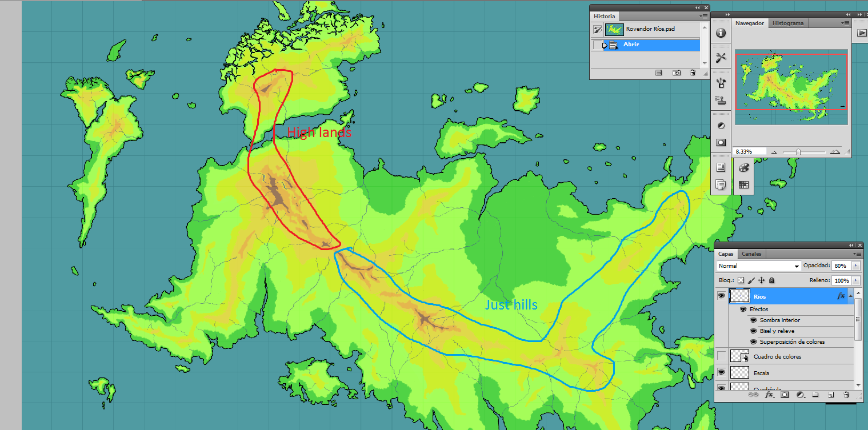Screen dimensions: 868x430
Task: Open the Color palette panel icon
Action: (743, 168)
